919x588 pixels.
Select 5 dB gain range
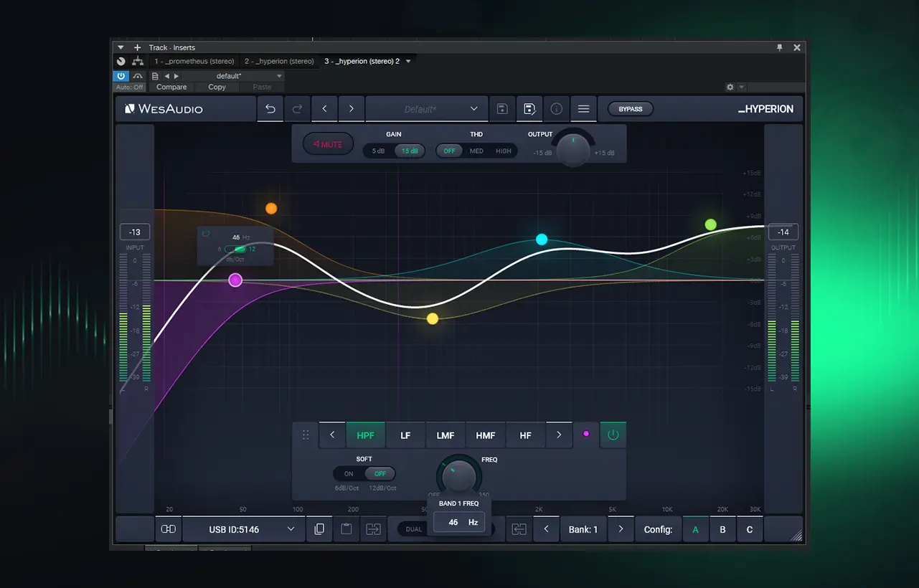[x=378, y=151]
